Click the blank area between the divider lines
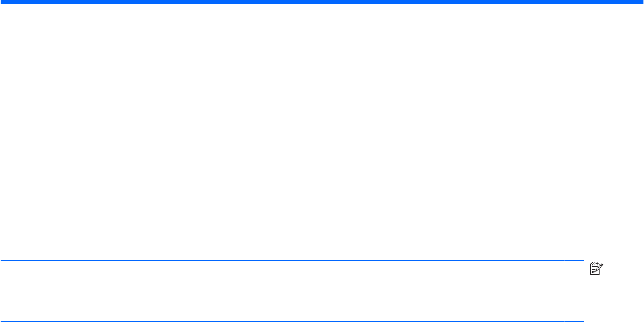Screen dimensions: 644x322 292,291
